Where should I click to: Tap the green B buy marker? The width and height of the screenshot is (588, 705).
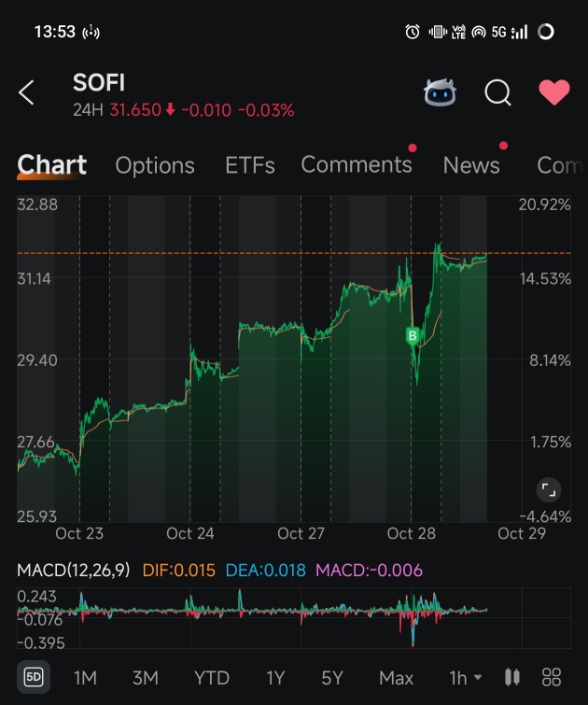(x=413, y=335)
